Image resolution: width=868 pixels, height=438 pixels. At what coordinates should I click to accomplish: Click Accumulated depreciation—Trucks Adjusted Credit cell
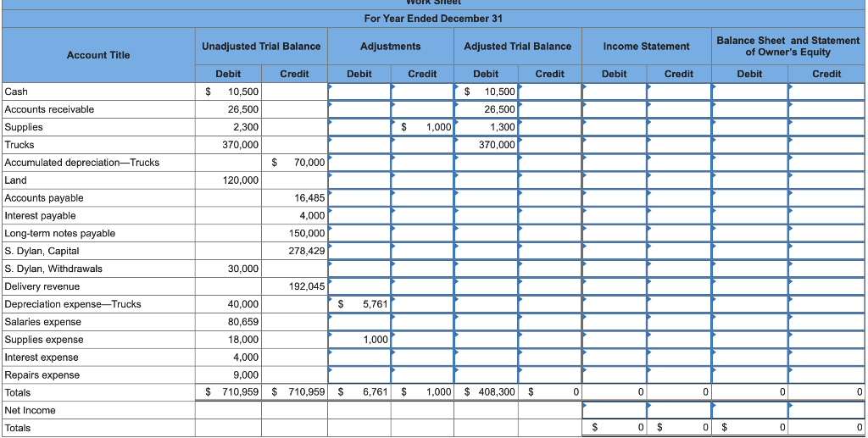coord(549,163)
